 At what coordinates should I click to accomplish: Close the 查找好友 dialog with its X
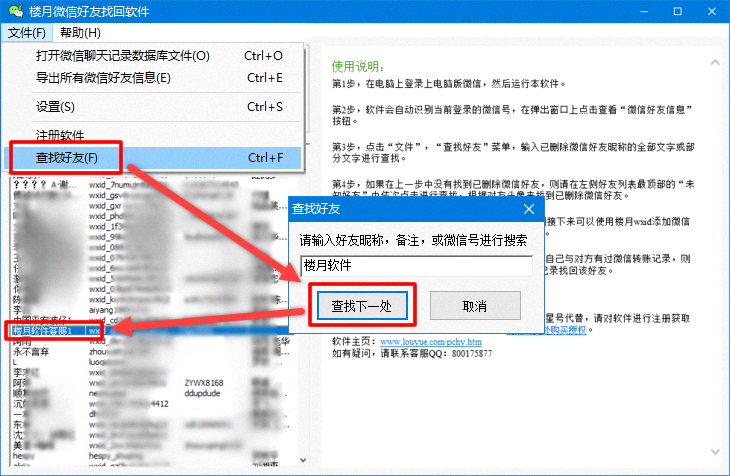coord(529,209)
